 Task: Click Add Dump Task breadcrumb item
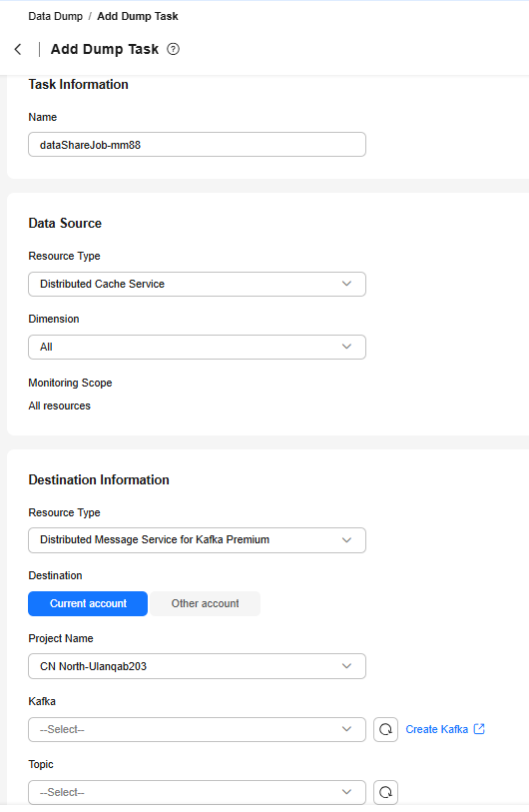pos(138,16)
